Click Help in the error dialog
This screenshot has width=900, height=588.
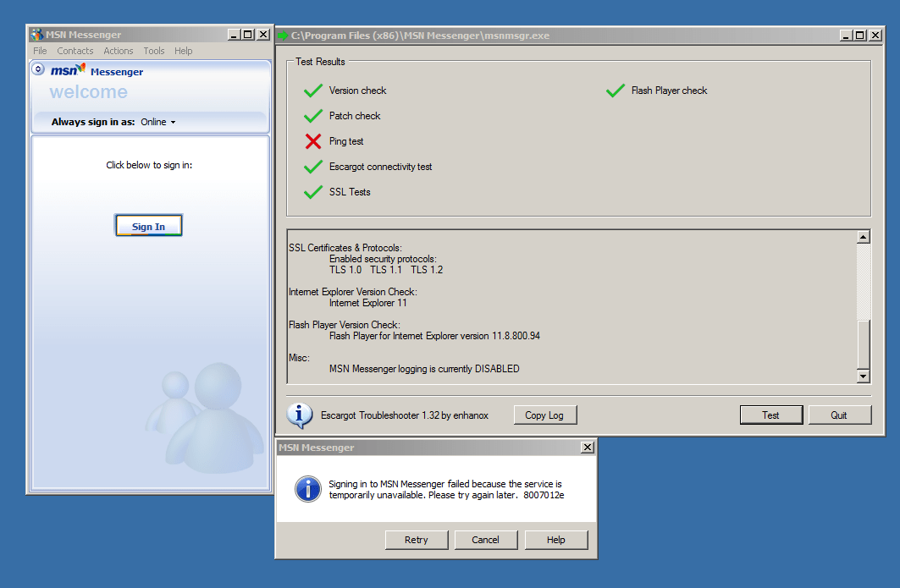pos(555,540)
